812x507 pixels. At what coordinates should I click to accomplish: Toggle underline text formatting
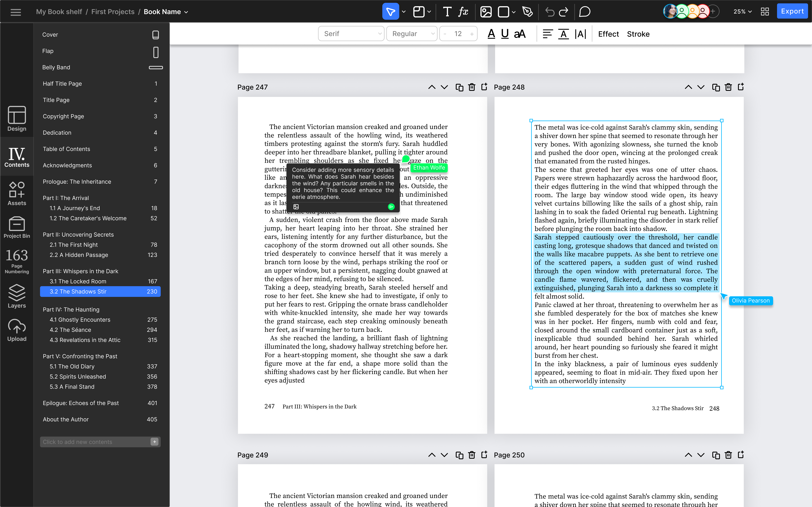point(505,34)
